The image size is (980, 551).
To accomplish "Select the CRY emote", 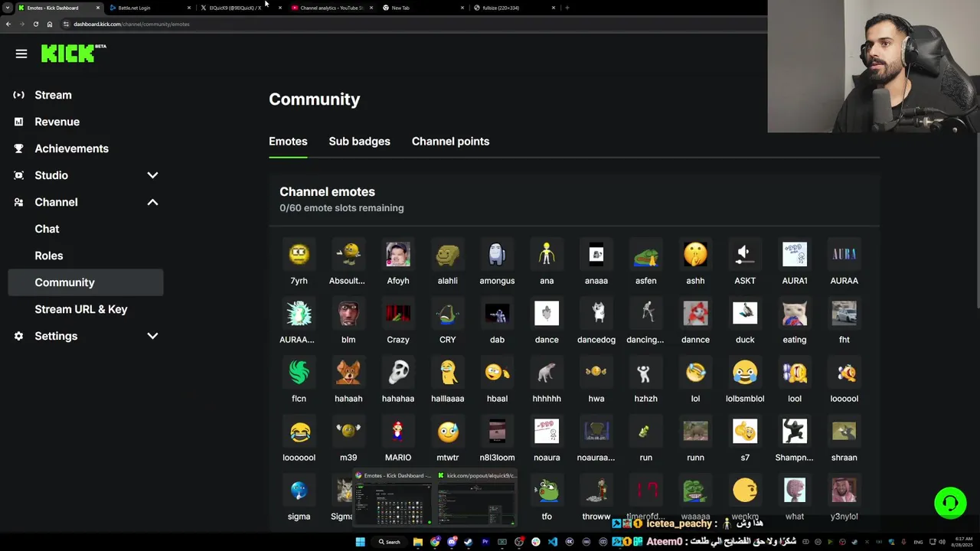I will (x=448, y=313).
